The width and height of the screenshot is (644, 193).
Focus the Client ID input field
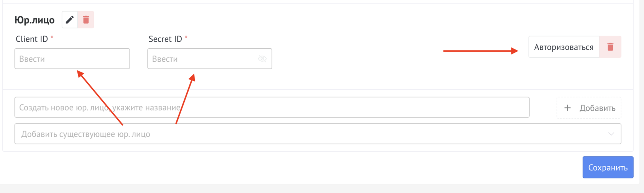(72, 59)
